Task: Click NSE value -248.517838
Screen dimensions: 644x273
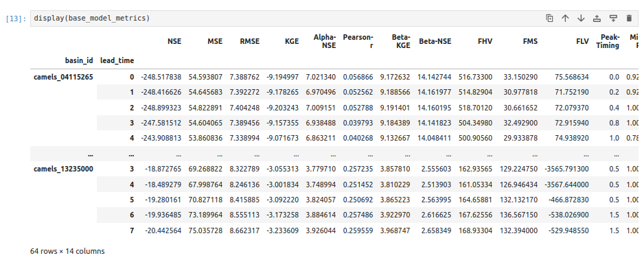Action: (x=161, y=77)
